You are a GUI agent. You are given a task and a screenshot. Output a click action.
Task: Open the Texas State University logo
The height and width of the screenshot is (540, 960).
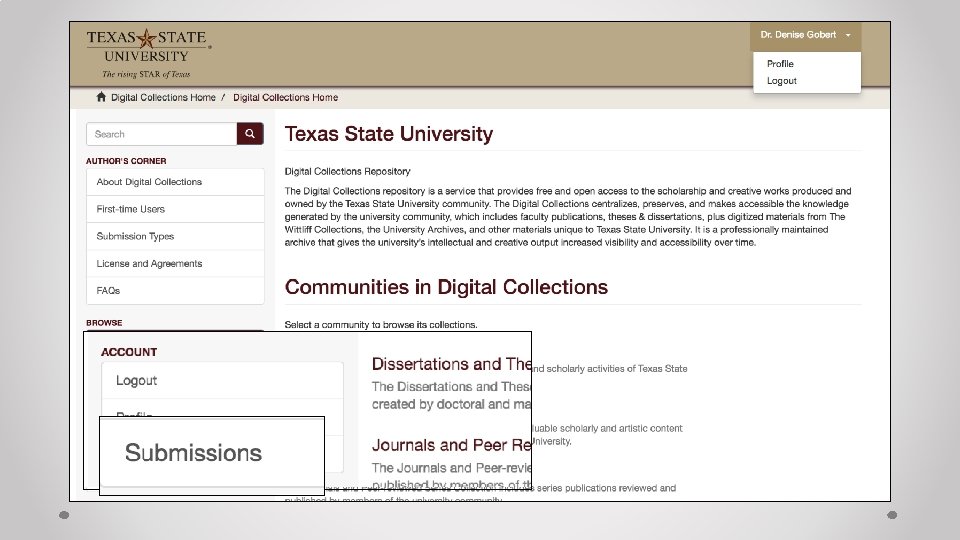pyautogui.click(x=148, y=53)
